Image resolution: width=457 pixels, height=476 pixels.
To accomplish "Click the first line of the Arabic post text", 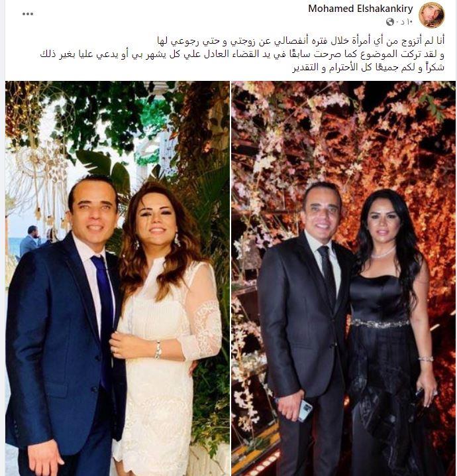I will coord(301,40).
